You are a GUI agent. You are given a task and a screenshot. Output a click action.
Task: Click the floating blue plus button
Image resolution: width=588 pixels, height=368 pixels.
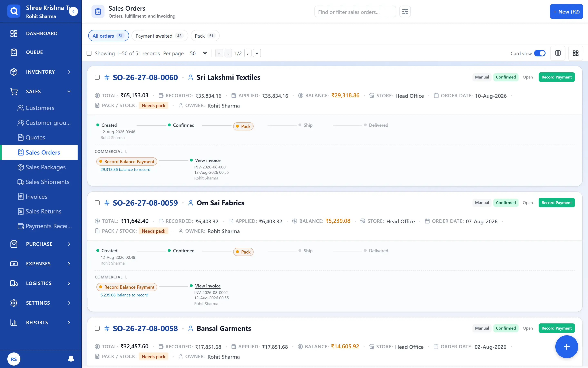(x=566, y=347)
